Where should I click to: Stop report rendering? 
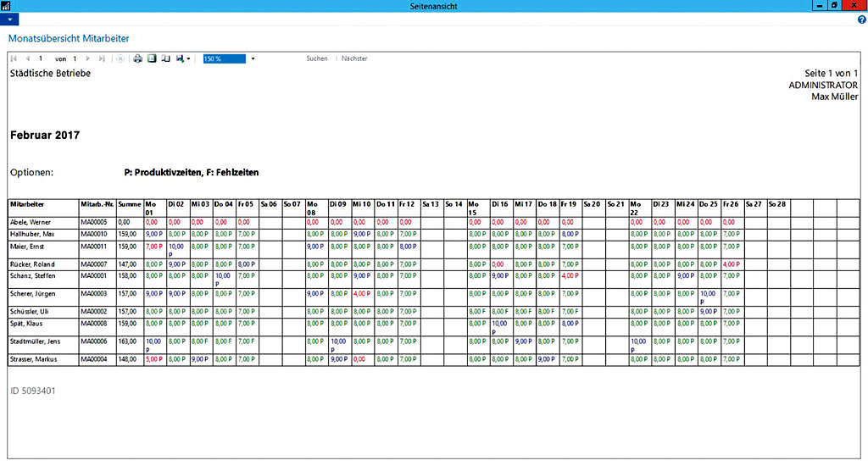pos(120,59)
